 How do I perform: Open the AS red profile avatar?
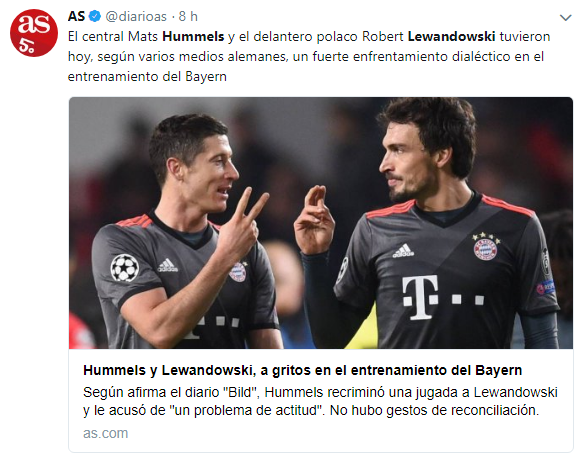(x=34, y=33)
